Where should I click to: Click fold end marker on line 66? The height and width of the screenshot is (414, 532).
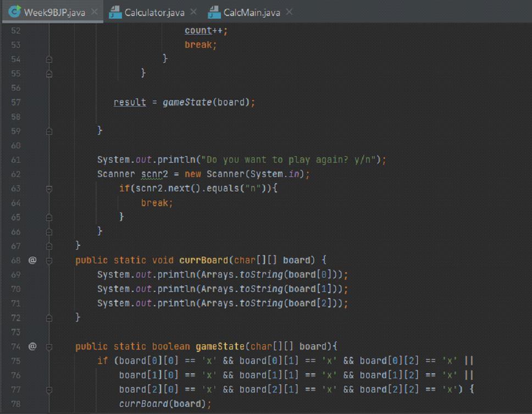point(49,232)
